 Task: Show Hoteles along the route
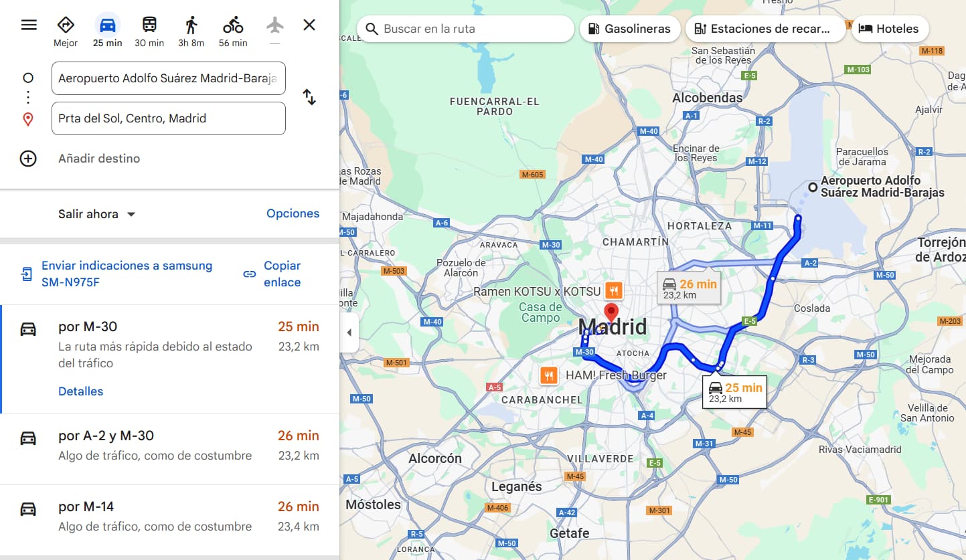[890, 29]
